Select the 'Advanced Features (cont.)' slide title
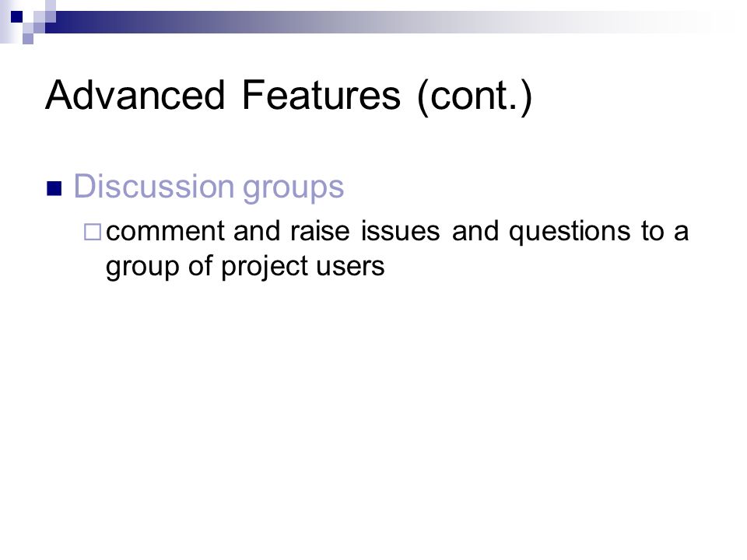This screenshot has height=560, width=747. pos(289,96)
